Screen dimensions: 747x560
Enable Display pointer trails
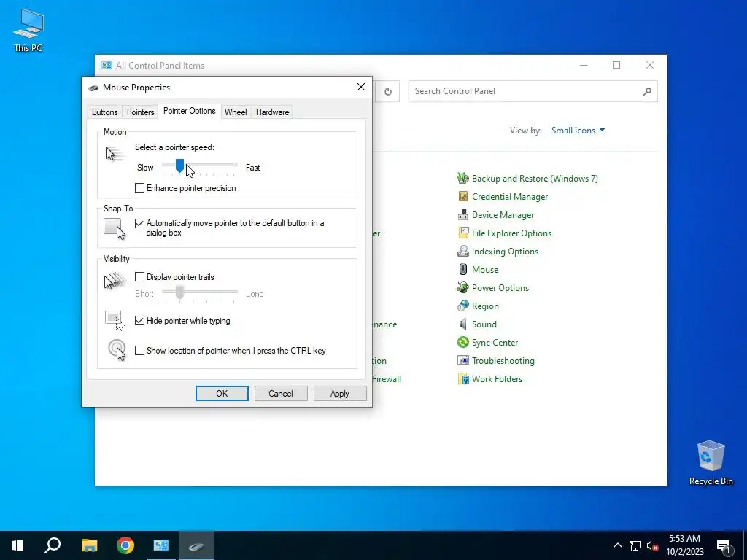[x=139, y=276]
